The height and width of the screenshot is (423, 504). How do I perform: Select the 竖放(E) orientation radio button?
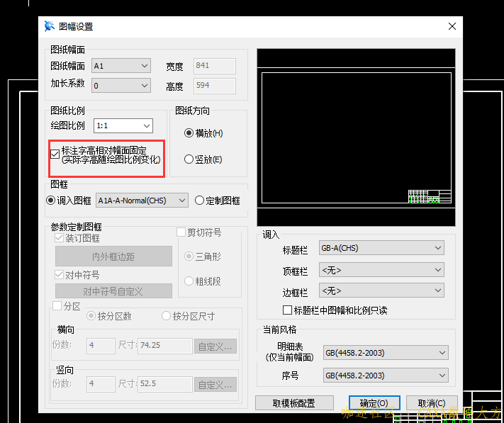tap(189, 159)
